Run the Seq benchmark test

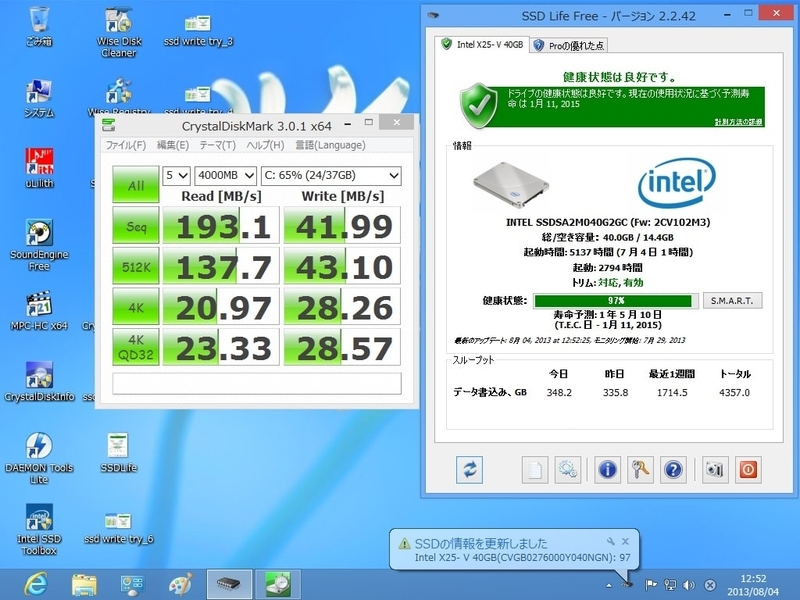coord(136,225)
